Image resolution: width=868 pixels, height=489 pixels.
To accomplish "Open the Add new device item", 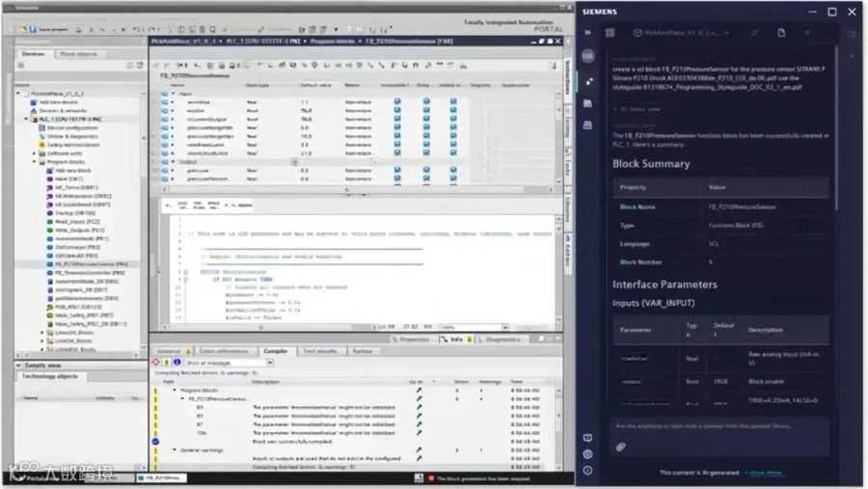I will click(54, 102).
